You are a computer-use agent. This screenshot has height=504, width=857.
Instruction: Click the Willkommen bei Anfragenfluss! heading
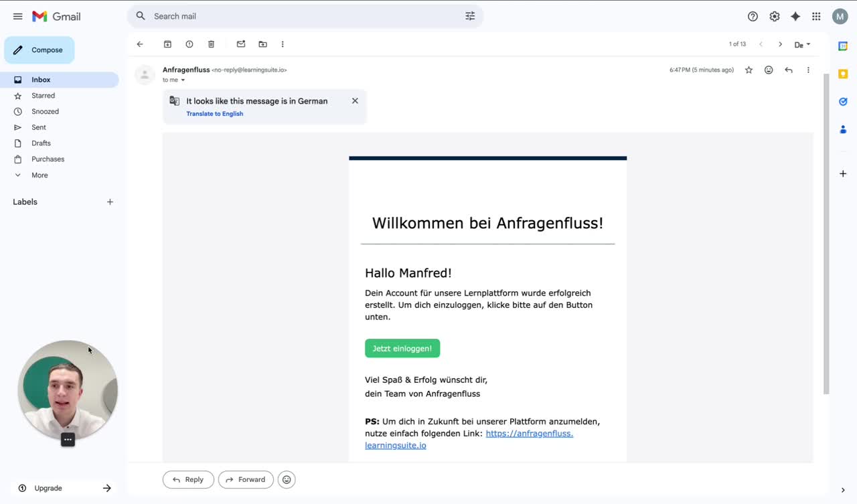[x=487, y=223]
